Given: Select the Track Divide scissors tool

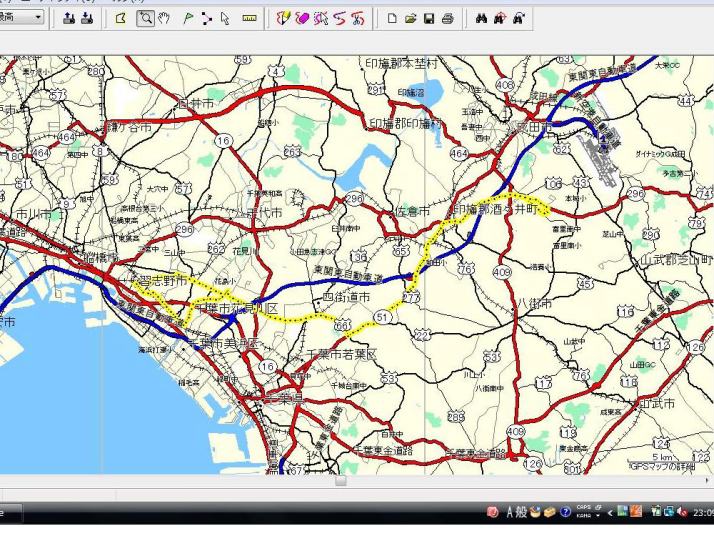Looking at the screenshot, I should [358, 18].
